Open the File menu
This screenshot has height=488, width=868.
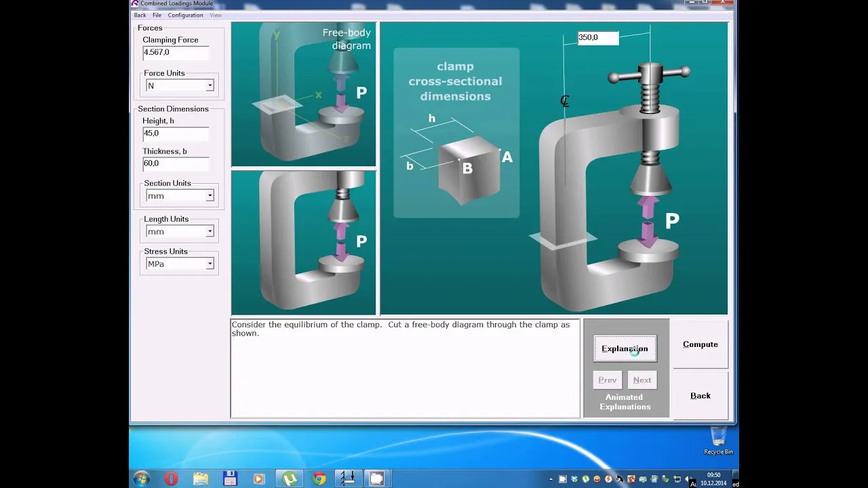pos(157,15)
